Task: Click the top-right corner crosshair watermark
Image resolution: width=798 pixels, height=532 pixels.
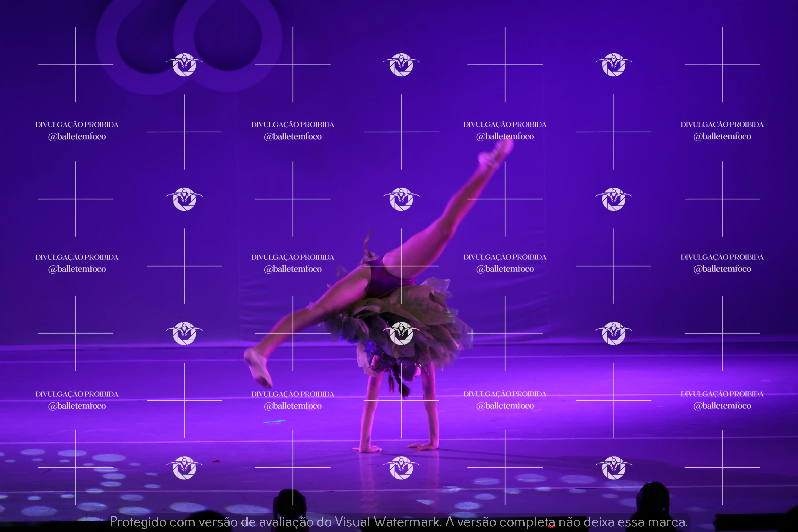Action: [722, 65]
